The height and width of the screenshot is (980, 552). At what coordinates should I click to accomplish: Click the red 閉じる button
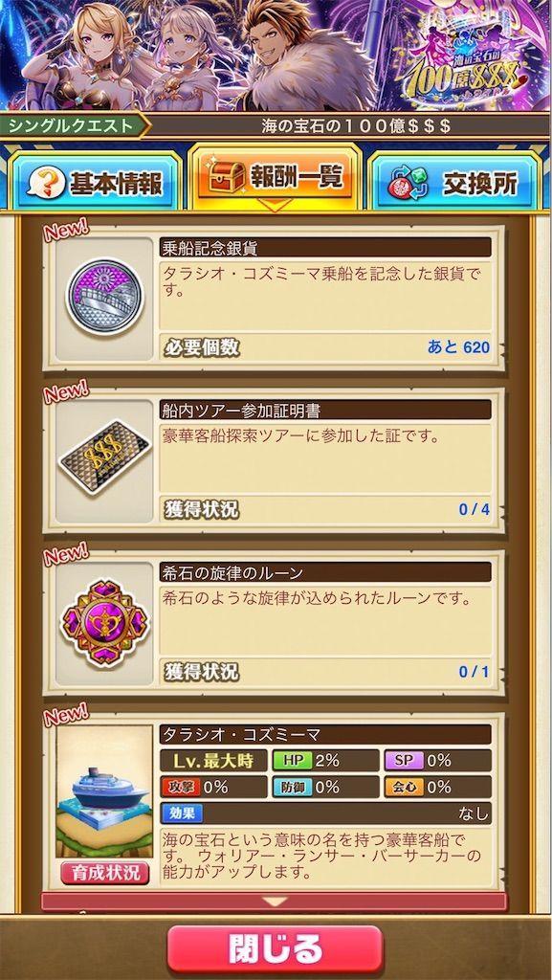pyautogui.click(x=275, y=949)
